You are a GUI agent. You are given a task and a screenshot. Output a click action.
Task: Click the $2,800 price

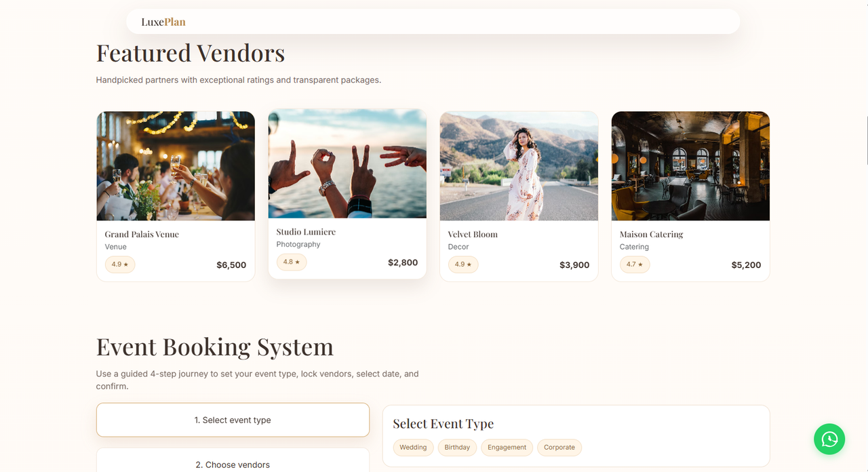point(403,262)
